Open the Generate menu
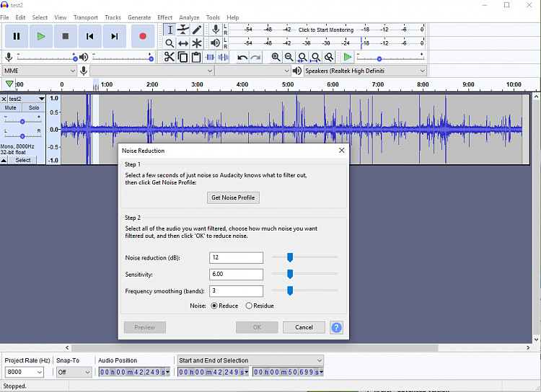Image resolution: width=541 pixels, height=392 pixels. pyautogui.click(x=139, y=17)
